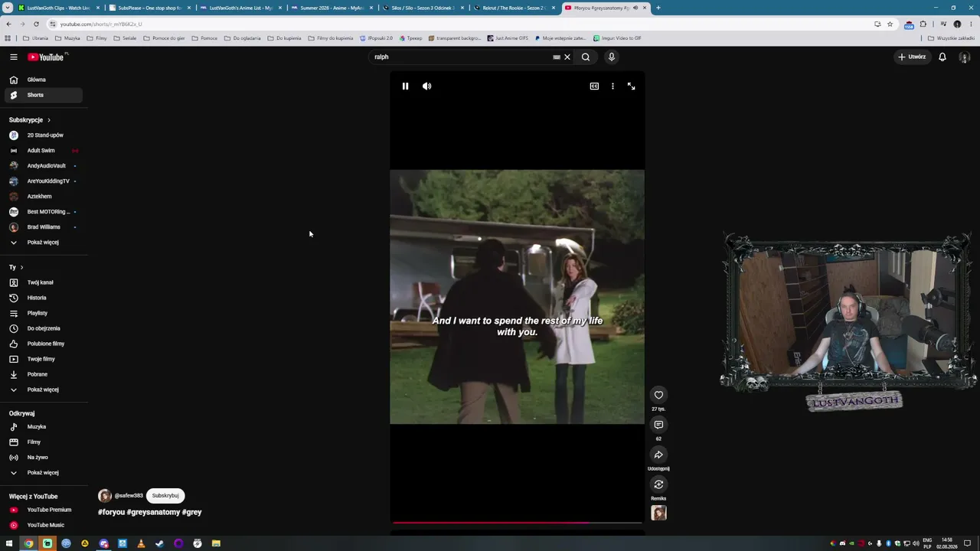Screen dimensions: 980x551
Task: Switch to the Silos / Silo tab
Action: 423,8
